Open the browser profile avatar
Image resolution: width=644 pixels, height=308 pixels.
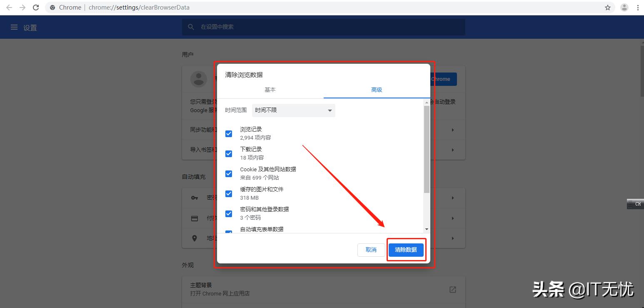624,7
